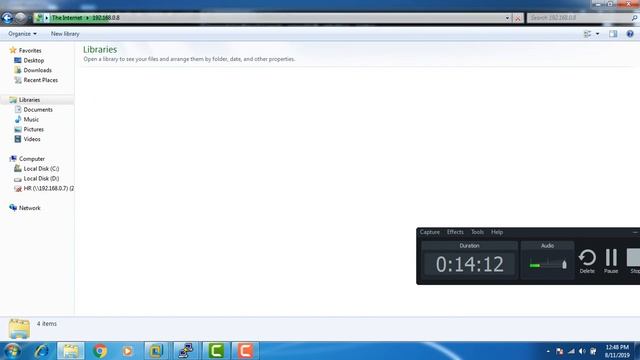Select the 192.168.0.8 address breadcrumb
The width and height of the screenshot is (640, 360).
[106, 18]
